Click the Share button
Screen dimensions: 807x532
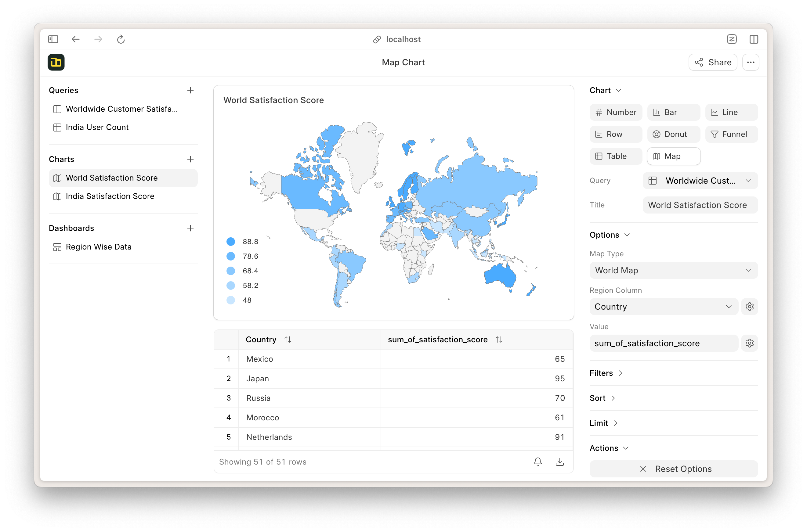click(x=713, y=63)
